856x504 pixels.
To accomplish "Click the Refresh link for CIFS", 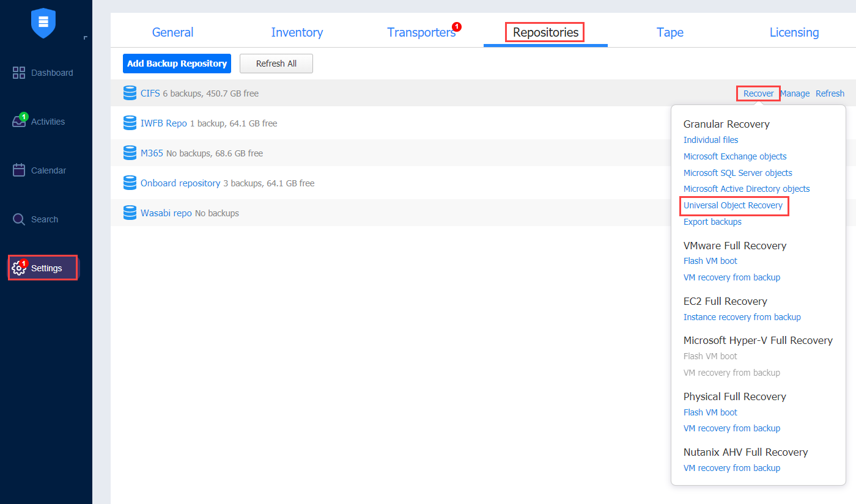I will pyautogui.click(x=830, y=93).
